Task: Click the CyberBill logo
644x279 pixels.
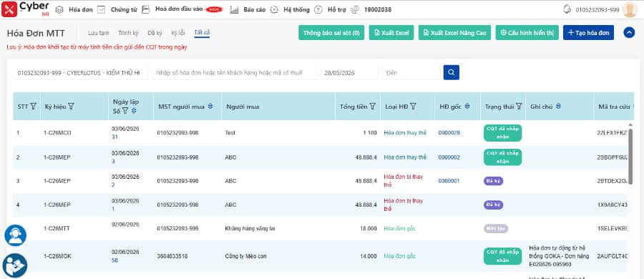Action: click(25, 9)
